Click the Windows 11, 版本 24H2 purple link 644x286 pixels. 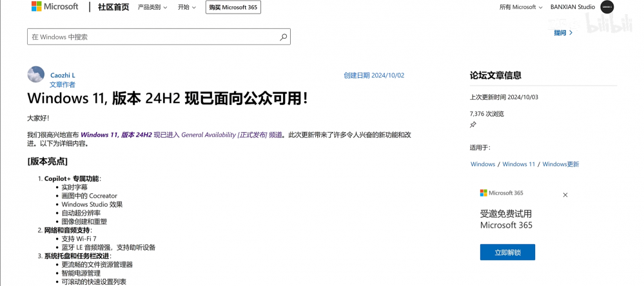pos(116,135)
